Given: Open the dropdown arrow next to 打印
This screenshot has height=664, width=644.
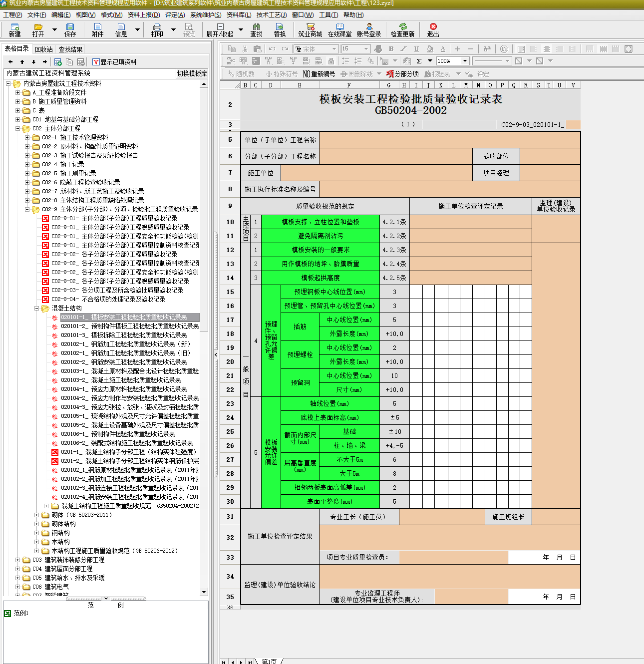Looking at the screenshot, I should pyautogui.click(x=173, y=30).
